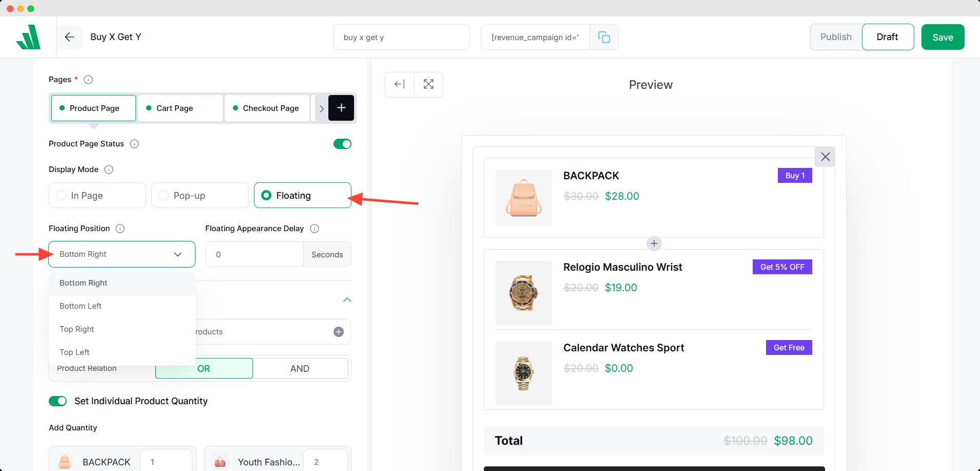Set campaign status to Publish
Image resolution: width=980 pixels, height=471 pixels.
[836, 37]
